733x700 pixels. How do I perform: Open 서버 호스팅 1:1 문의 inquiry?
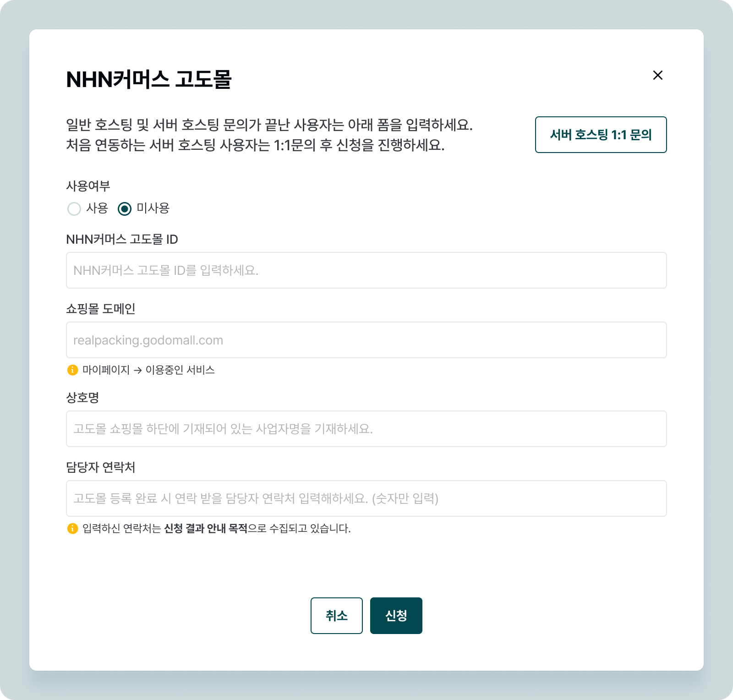pyautogui.click(x=601, y=135)
